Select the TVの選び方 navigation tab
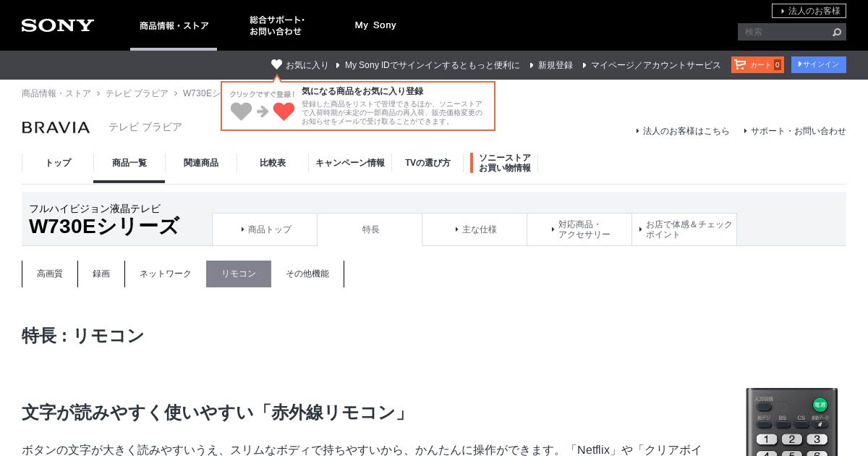 tap(427, 163)
